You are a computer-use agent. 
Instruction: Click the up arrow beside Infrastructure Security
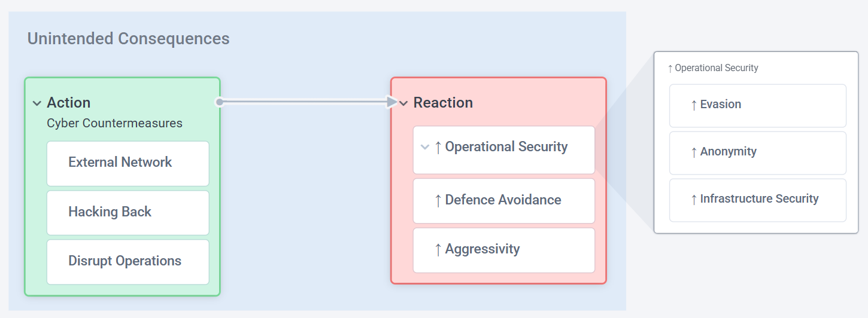(694, 200)
